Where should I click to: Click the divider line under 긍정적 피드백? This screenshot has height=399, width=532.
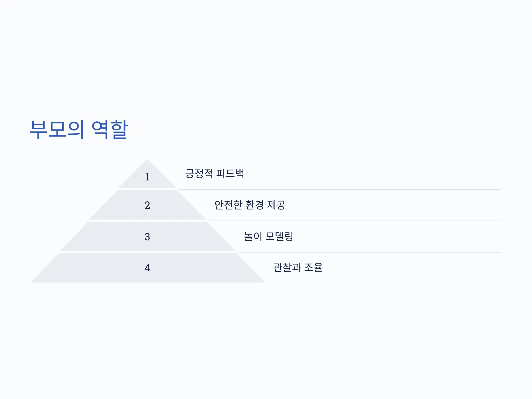(340, 189)
